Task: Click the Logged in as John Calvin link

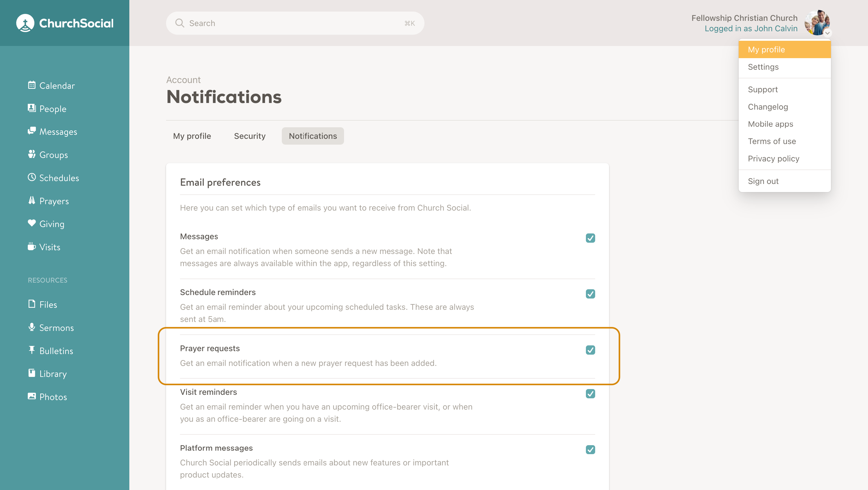Action: tap(751, 29)
